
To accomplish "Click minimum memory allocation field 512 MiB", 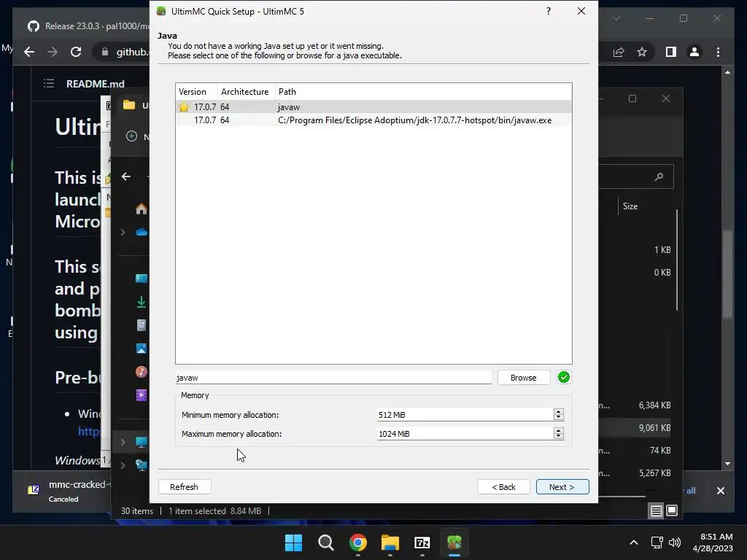I will 465,415.
